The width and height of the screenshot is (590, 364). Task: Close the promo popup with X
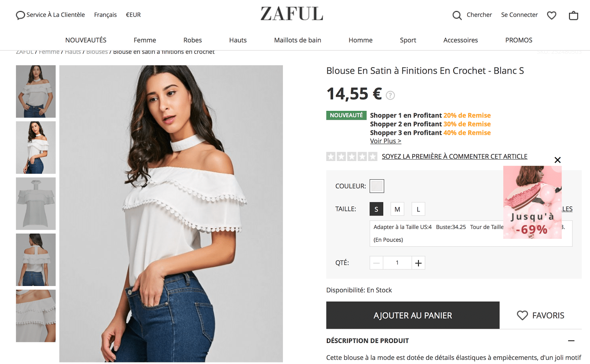(x=558, y=160)
